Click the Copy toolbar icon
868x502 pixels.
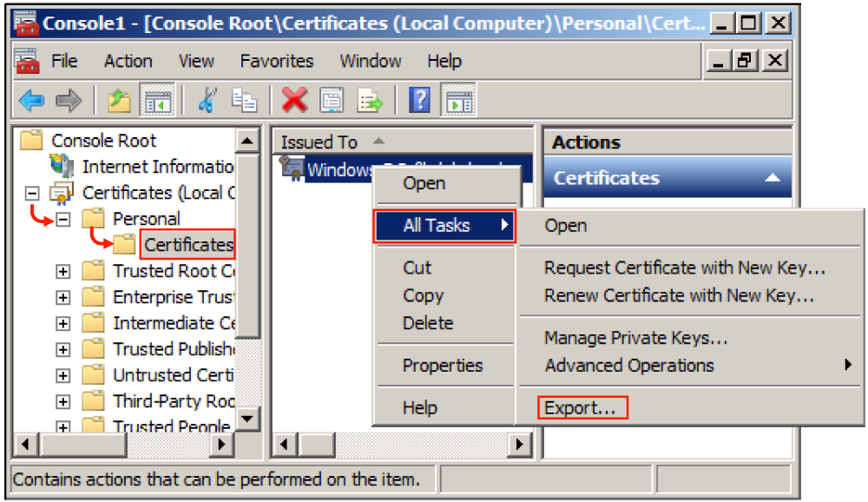[x=244, y=102]
